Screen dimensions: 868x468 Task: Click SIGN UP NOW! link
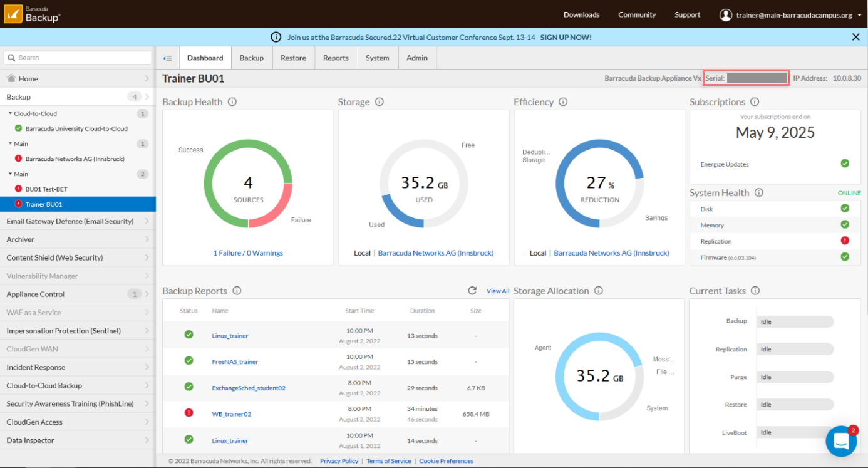566,38
